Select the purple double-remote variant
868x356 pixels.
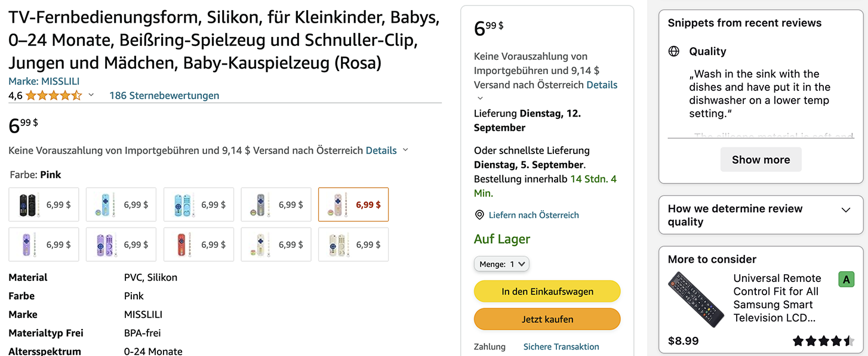[x=121, y=244]
